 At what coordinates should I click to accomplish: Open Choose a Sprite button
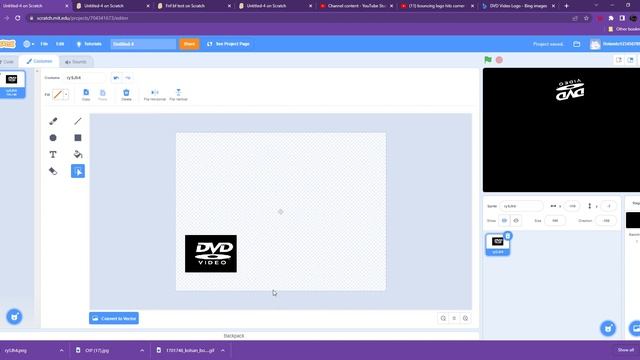608,328
